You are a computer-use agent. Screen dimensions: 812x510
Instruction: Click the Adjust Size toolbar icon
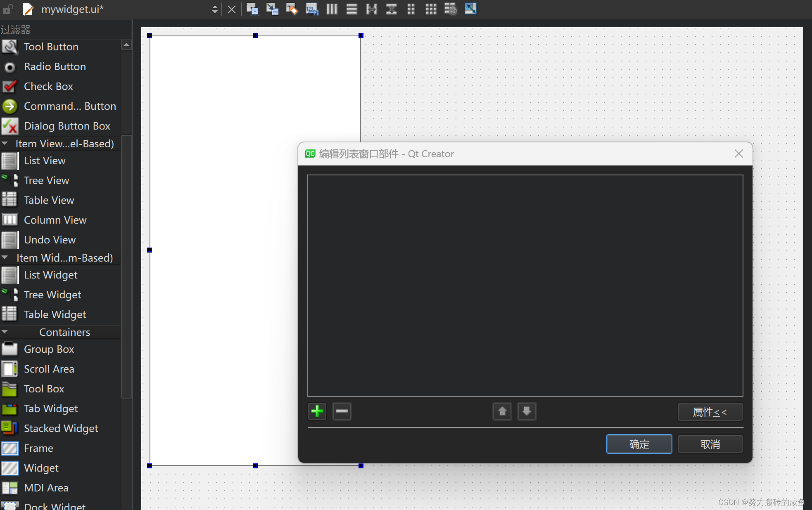[470, 9]
